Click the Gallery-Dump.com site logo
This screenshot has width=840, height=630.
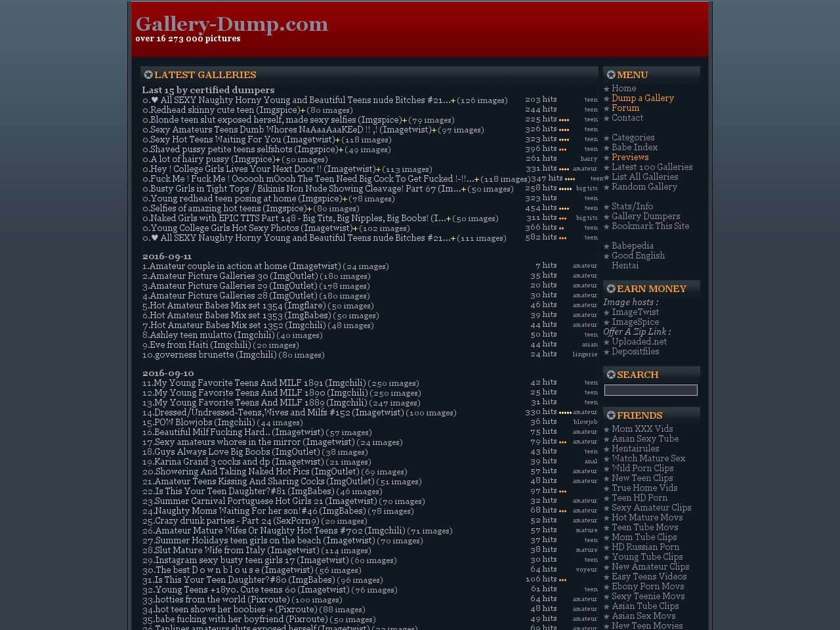tap(232, 24)
